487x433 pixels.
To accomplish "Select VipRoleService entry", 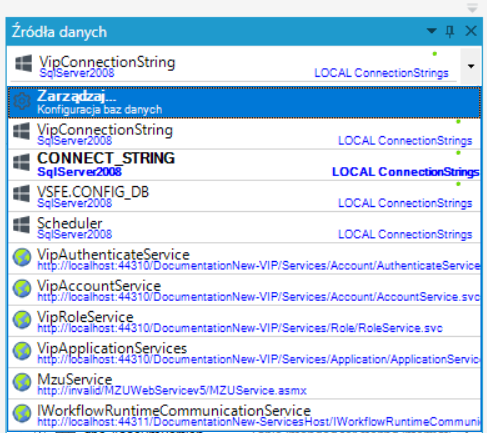I will click(244, 321).
